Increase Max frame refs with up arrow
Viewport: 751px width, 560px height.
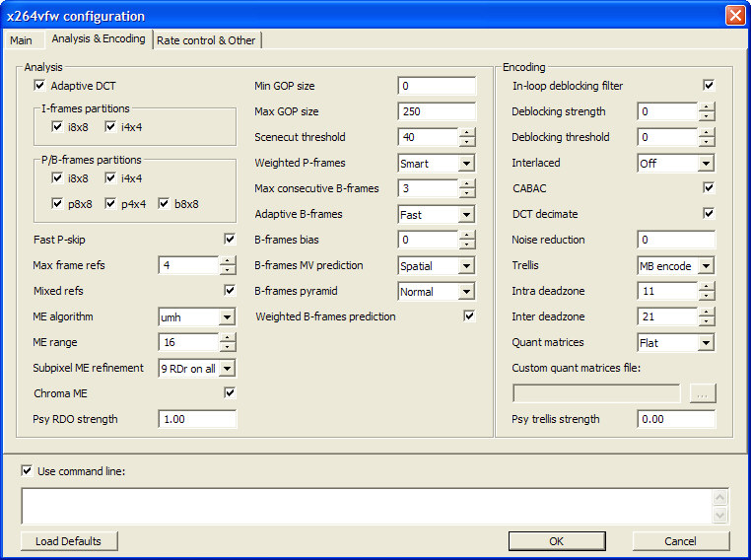tap(228, 260)
